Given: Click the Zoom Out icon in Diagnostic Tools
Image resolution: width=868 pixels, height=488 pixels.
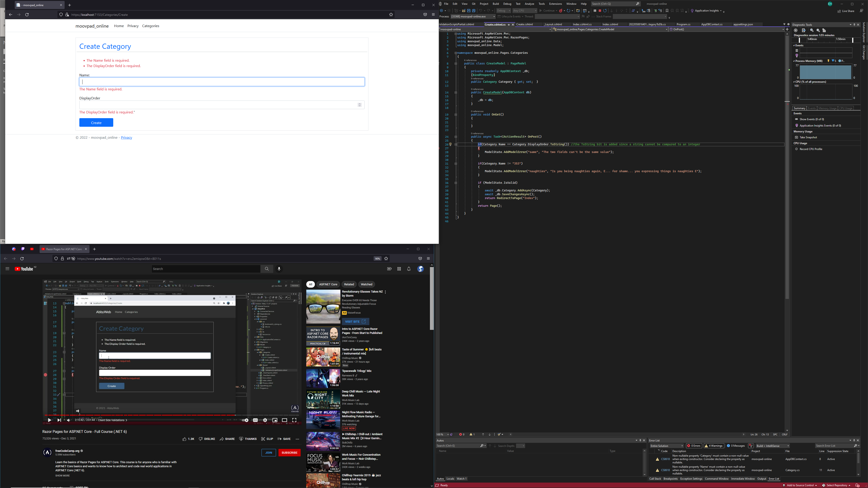Looking at the screenshot, I should pos(818,30).
